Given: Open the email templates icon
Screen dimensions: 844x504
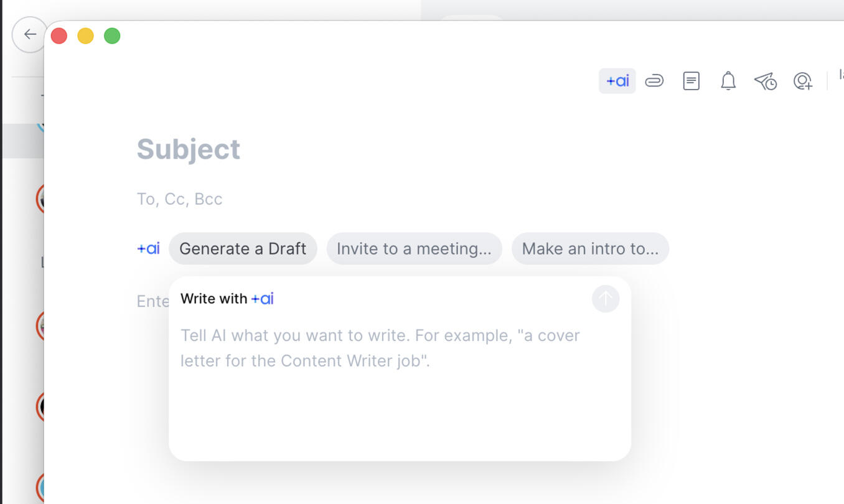Looking at the screenshot, I should (691, 81).
